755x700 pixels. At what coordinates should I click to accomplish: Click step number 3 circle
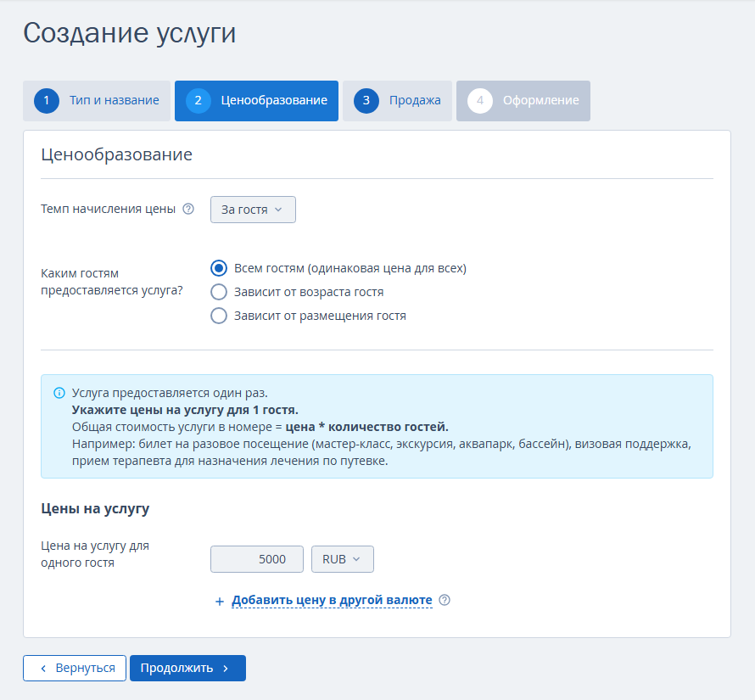[x=366, y=101]
